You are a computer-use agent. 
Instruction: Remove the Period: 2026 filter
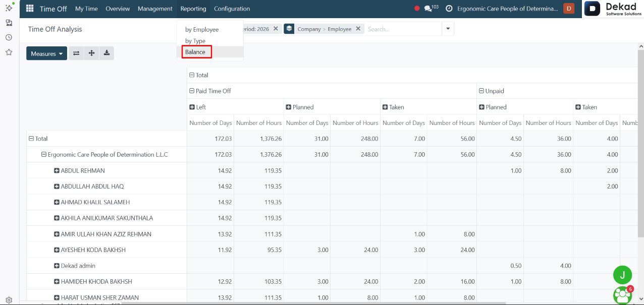pyautogui.click(x=276, y=29)
